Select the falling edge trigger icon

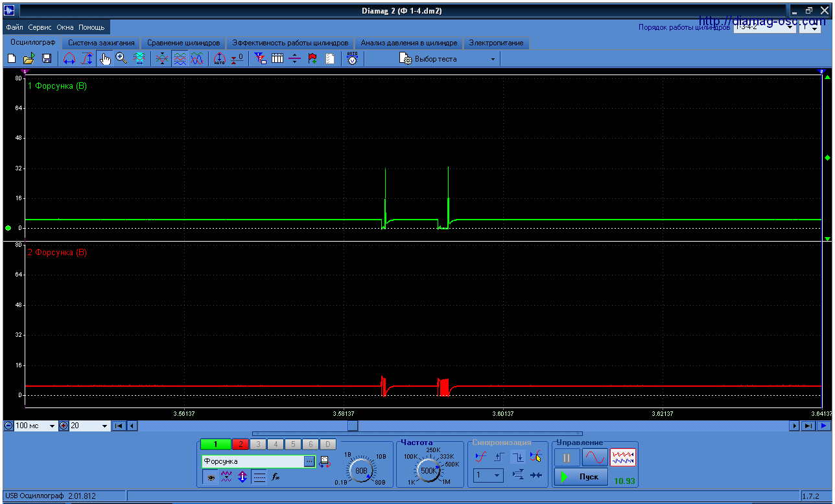(x=517, y=457)
